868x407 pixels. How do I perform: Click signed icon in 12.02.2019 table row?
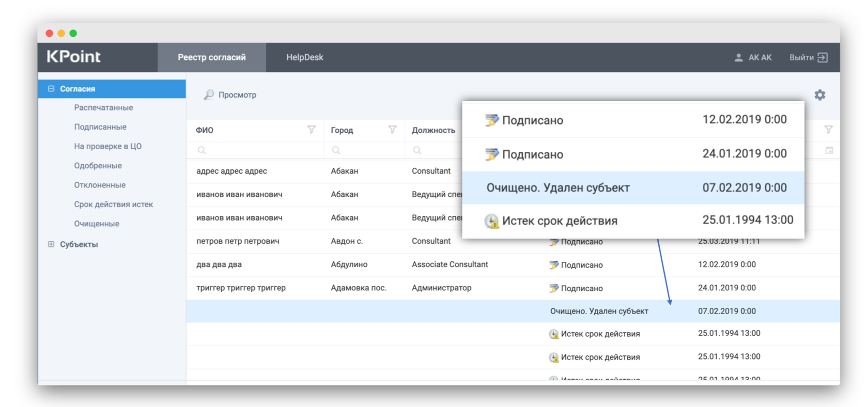tap(554, 265)
